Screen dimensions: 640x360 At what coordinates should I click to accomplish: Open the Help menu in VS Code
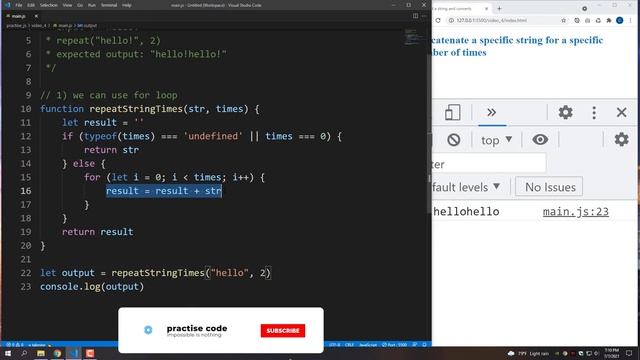tap(127, 5)
